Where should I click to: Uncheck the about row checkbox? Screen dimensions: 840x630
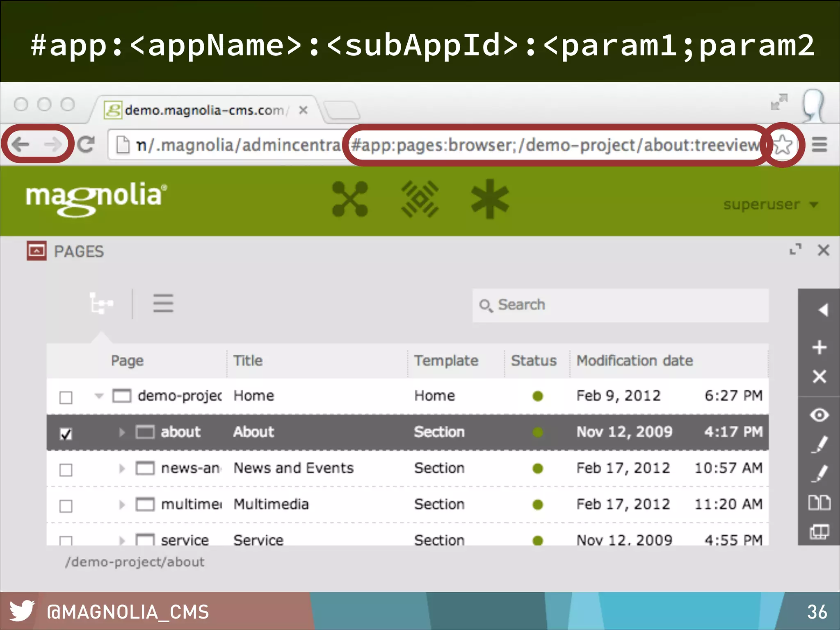click(66, 434)
